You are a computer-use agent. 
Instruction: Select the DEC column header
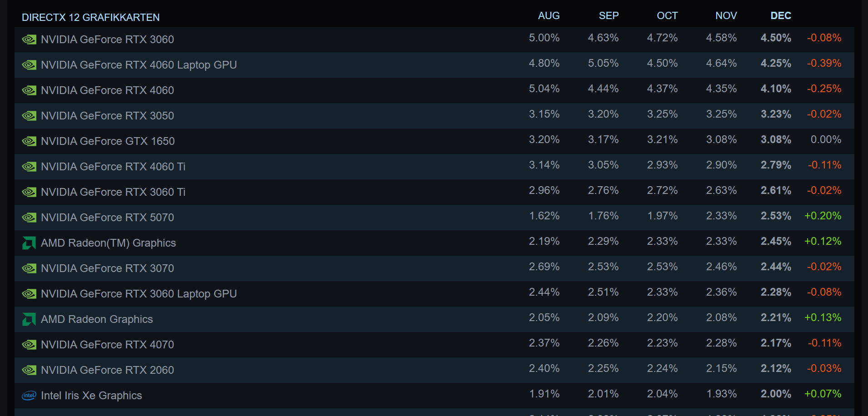click(781, 15)
